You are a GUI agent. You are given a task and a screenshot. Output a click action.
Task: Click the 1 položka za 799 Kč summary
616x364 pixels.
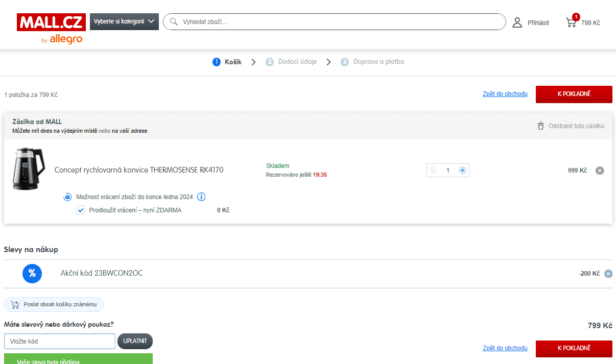pyautogui.click(x=31, y=95)
